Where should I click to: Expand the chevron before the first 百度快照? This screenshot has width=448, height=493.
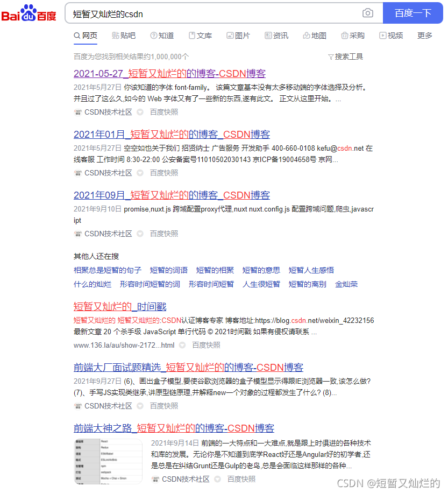(x=139, y=112)
